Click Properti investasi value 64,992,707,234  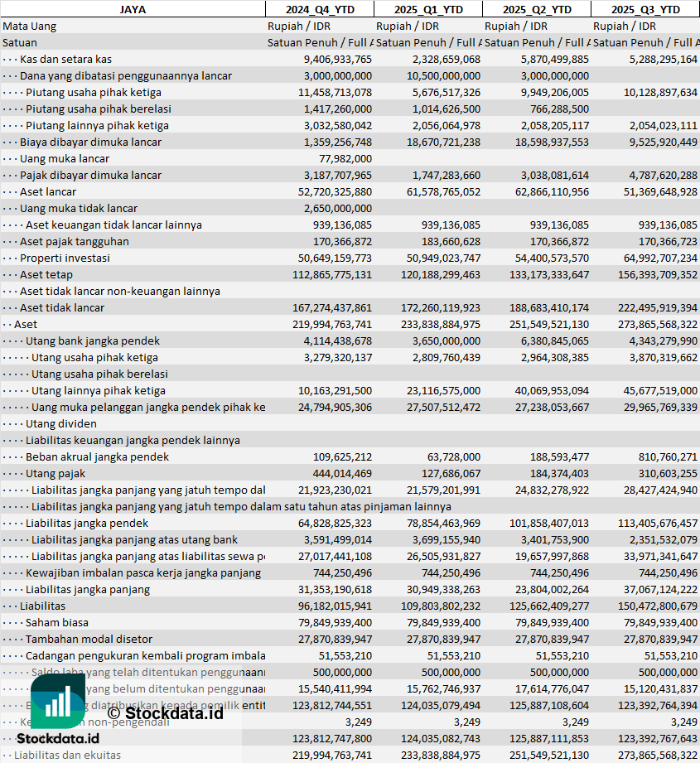pyautogui.click(x=660, y=258)
